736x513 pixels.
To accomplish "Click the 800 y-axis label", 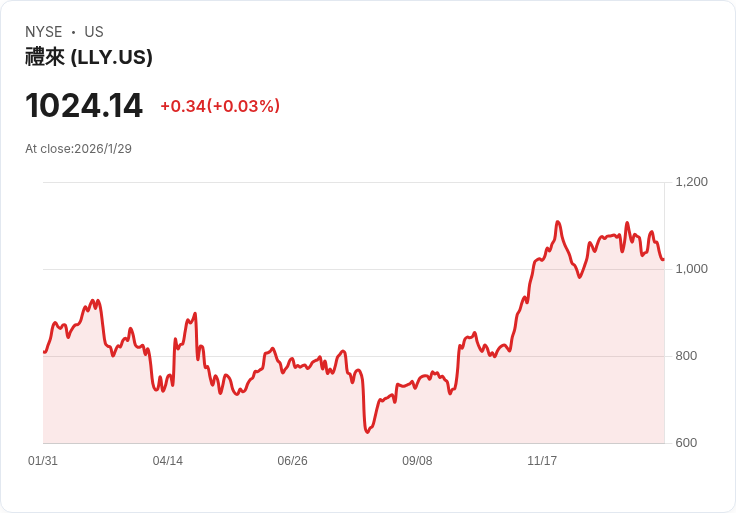I will 686,356.
